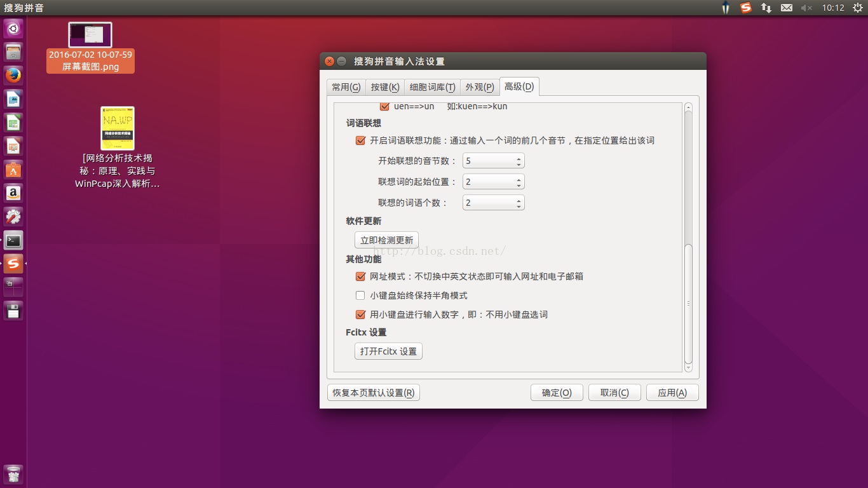This screenshot has height=488, width=868.
Task: Increase 联想的词语个数 with up arrow
Action: [519, 200]
